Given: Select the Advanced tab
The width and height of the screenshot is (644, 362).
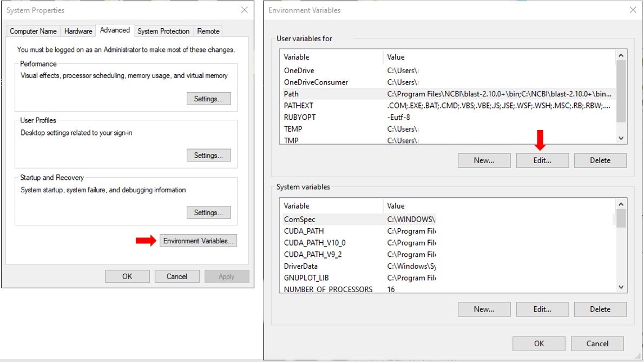Looking at the screenshot, I should [x=115, y=30].
